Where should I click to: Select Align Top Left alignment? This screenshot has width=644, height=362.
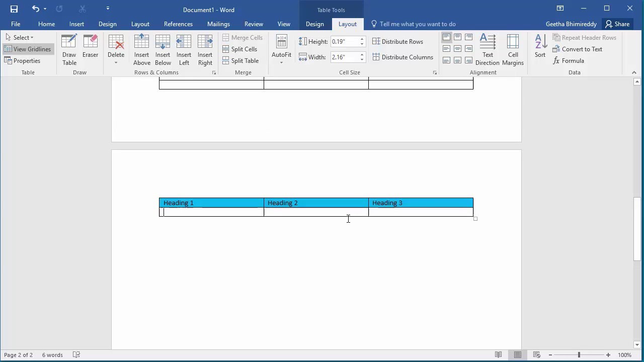(446, 37)
